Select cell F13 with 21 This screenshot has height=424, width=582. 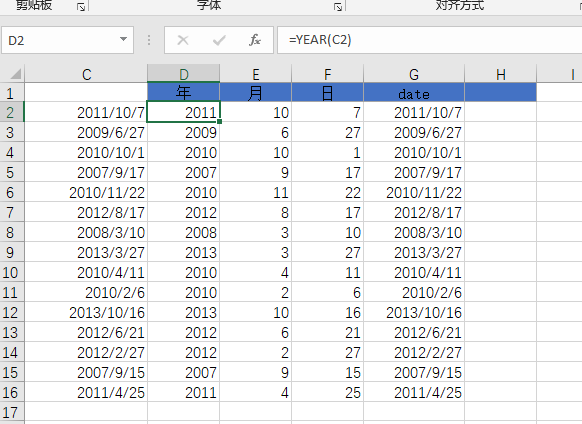click(x=327, y=332)
